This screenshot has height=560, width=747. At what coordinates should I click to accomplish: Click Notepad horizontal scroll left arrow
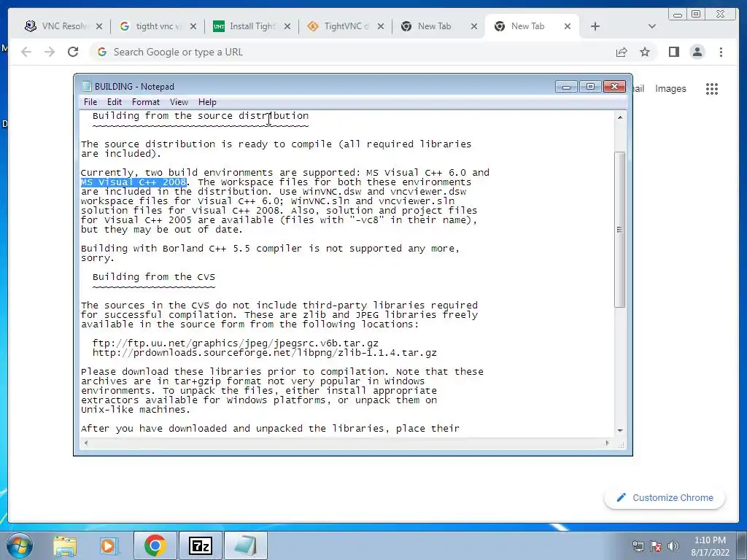(x=86, y=443)
